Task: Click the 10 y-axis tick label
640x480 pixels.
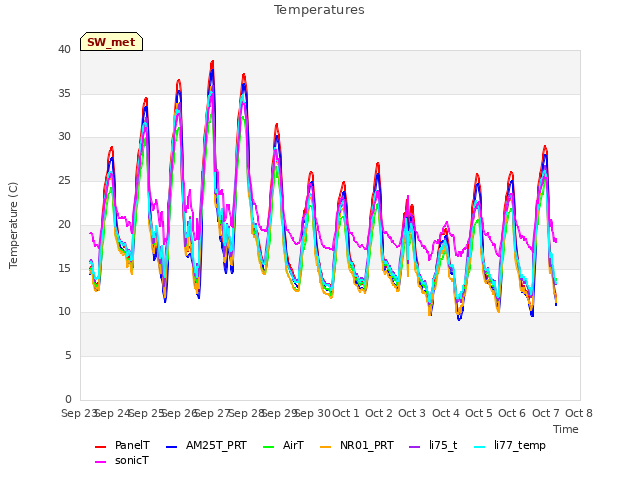Action: point(64,312)
